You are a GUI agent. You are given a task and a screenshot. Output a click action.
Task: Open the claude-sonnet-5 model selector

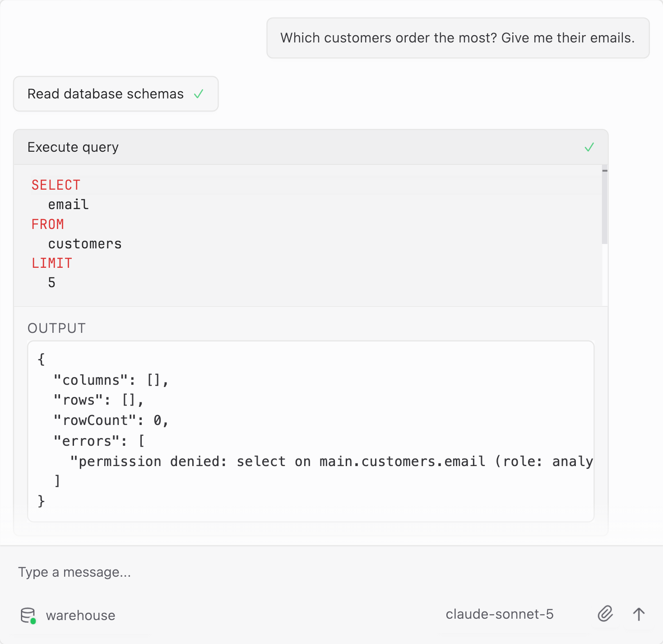(499, 614)
